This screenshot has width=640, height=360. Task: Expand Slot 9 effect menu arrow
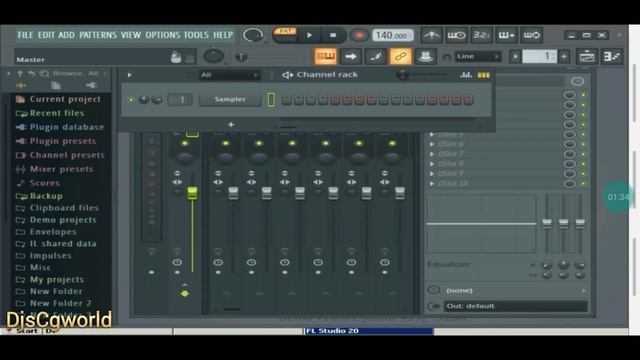[432, 173]
